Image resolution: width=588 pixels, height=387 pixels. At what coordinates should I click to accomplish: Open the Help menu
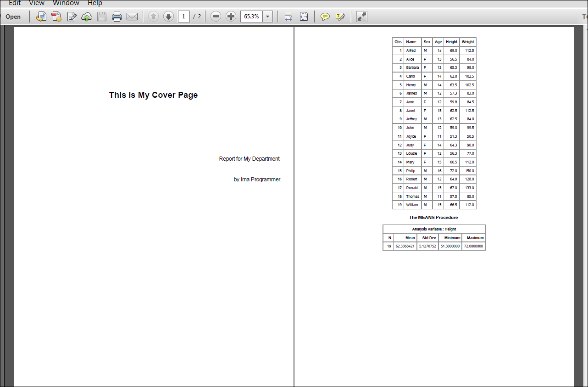pos(95,3)
